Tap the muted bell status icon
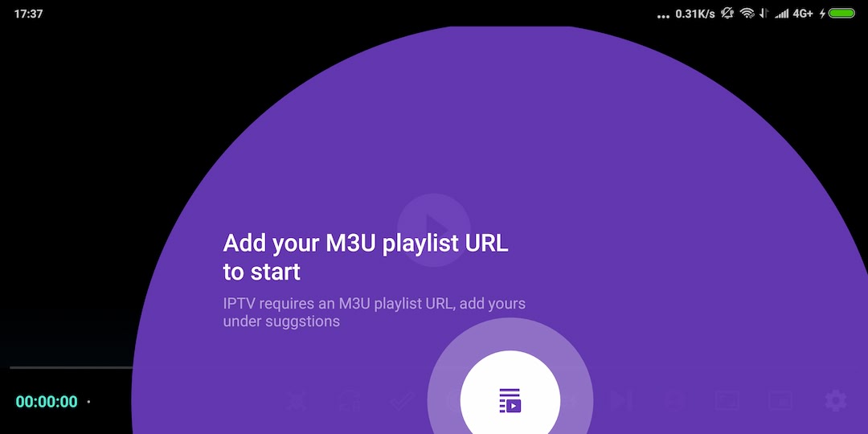Viewport: 868px width, 434px height. 727,14
